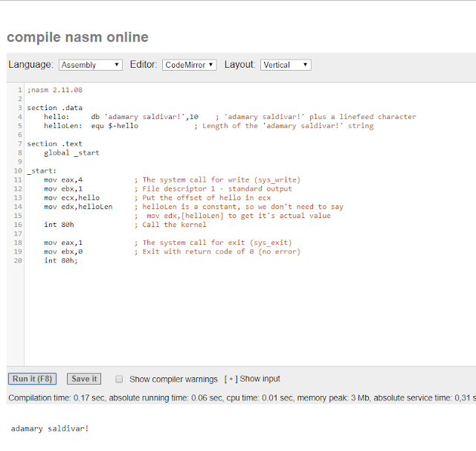Open the Language dropdown showing Assembly
The image size is (476, 451).
tap(91, 65)
